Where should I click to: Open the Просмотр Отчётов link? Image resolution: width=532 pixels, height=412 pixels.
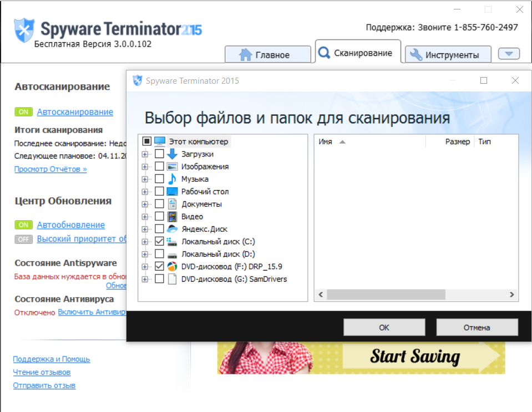click(x=50, y=169)
